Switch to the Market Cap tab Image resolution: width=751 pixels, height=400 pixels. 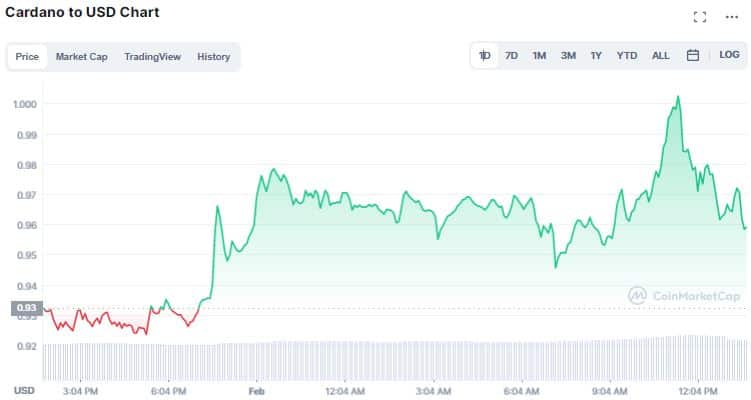click(x=81, y=57)
